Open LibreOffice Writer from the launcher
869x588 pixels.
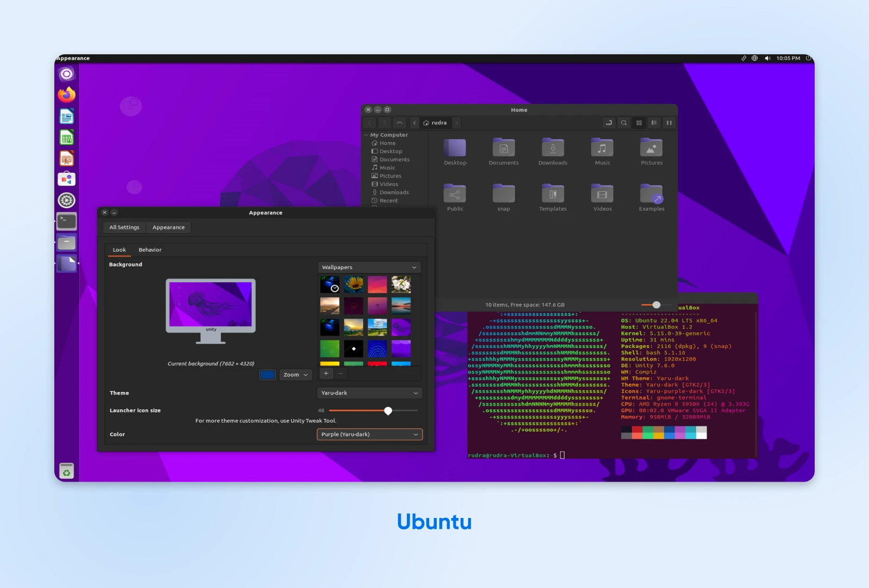point(67,116)
